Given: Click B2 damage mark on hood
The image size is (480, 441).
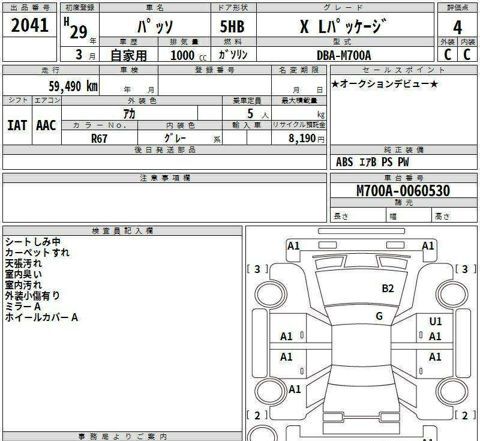Looking at the screenshot, I should click(x=388, y=288).
